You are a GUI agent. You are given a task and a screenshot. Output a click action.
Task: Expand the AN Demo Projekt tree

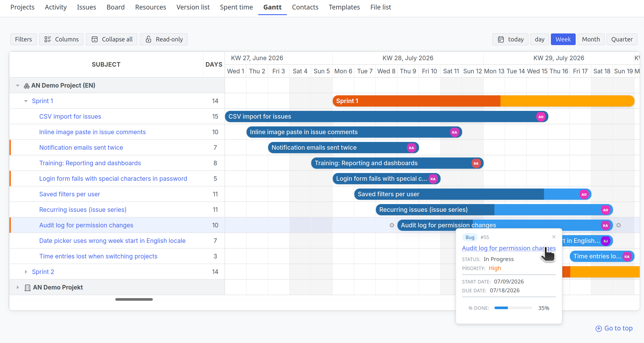[x=17, y=287]
